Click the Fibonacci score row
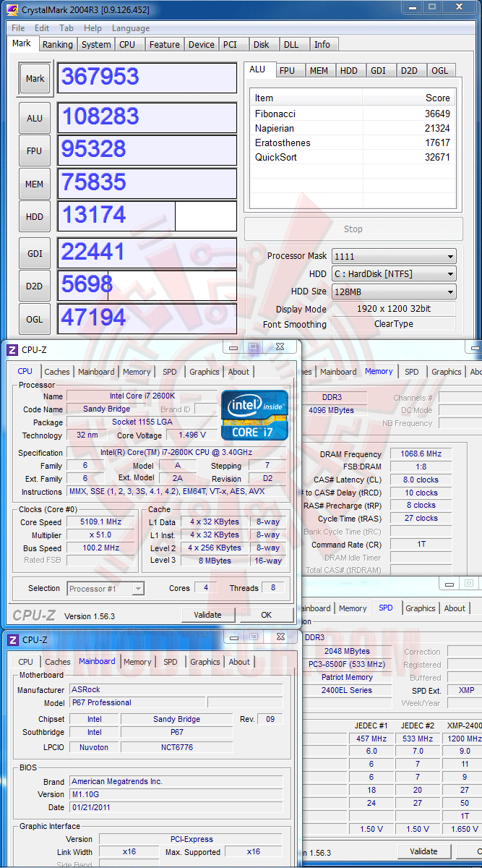 [x=353, y=114]
